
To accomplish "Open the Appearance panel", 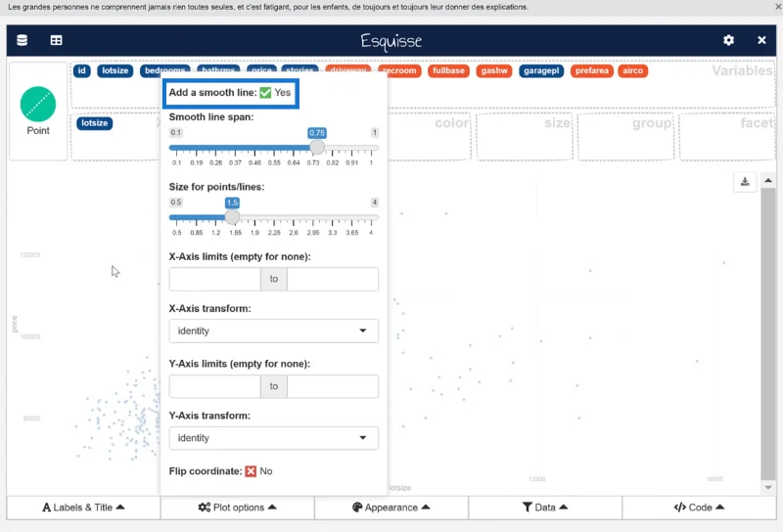I will click(x=391, y=508).
